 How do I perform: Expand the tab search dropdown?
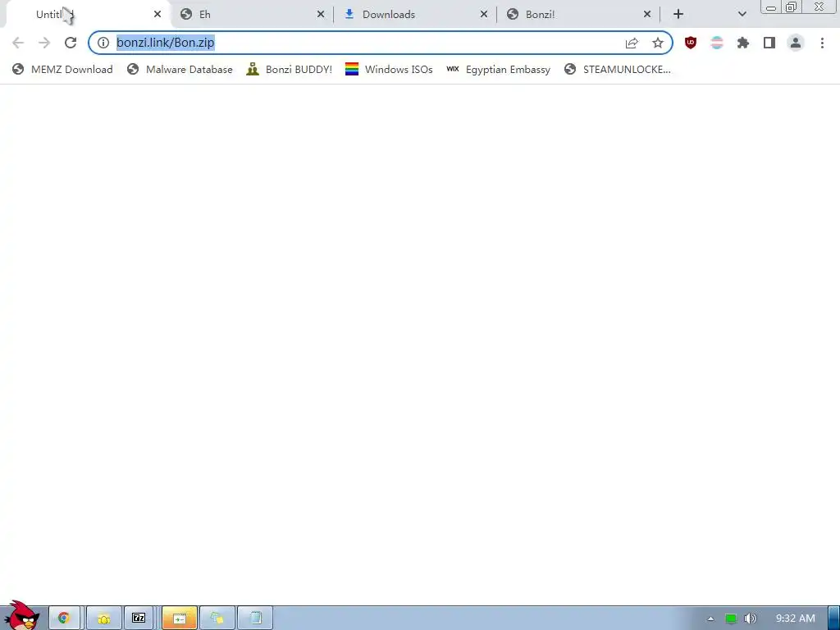[742, 15]
